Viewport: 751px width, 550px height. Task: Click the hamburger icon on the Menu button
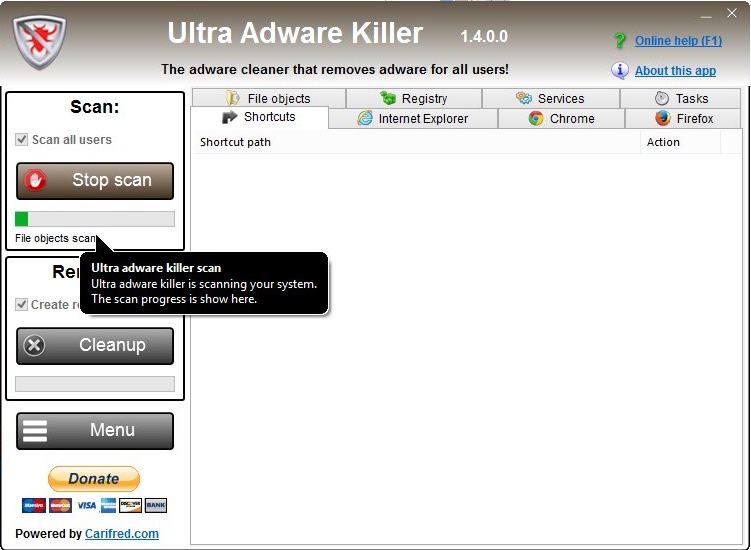tap(35, 430)
